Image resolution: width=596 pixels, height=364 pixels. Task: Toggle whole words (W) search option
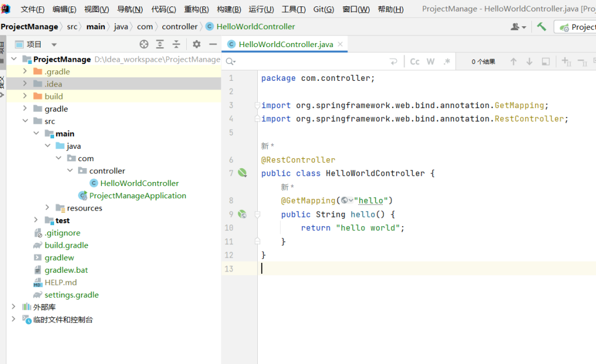point(431,62)
